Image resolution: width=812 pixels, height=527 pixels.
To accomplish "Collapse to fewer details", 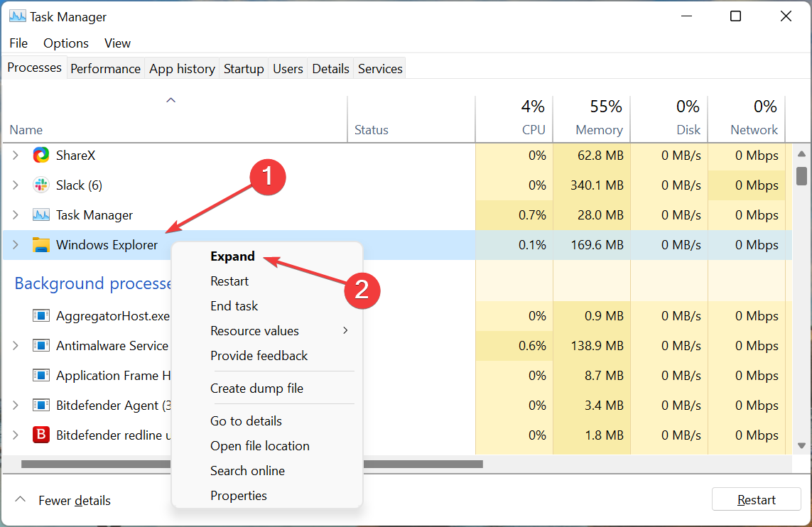I will [x=74, y=500].
